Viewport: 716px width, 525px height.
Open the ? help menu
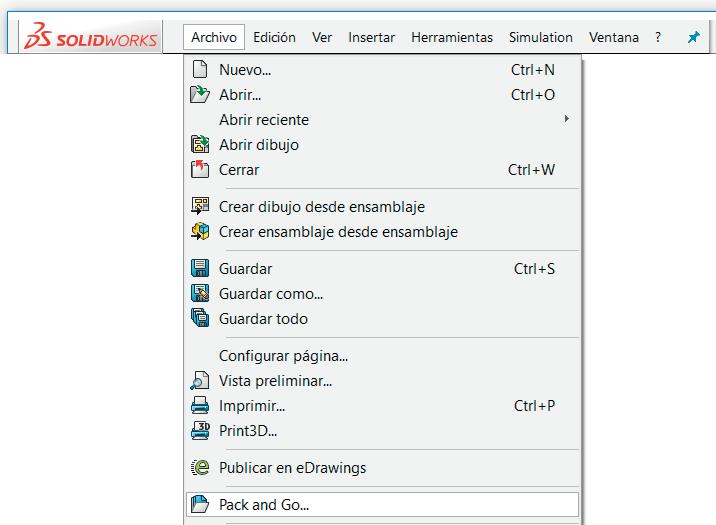pyautogui.click(x=658, y=37)
